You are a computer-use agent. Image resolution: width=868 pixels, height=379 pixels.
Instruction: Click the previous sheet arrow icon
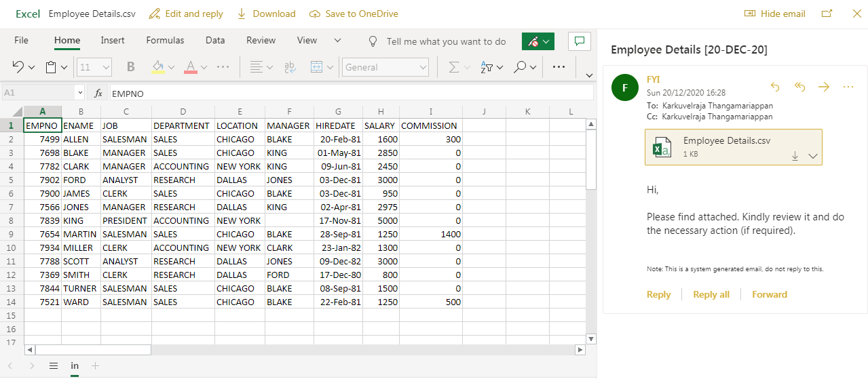point(12,366)
